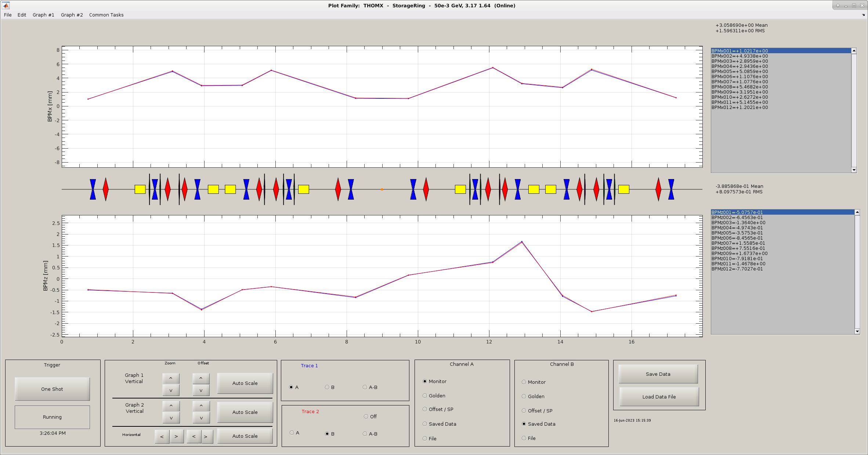Click the Save Data button

[658, 374]
